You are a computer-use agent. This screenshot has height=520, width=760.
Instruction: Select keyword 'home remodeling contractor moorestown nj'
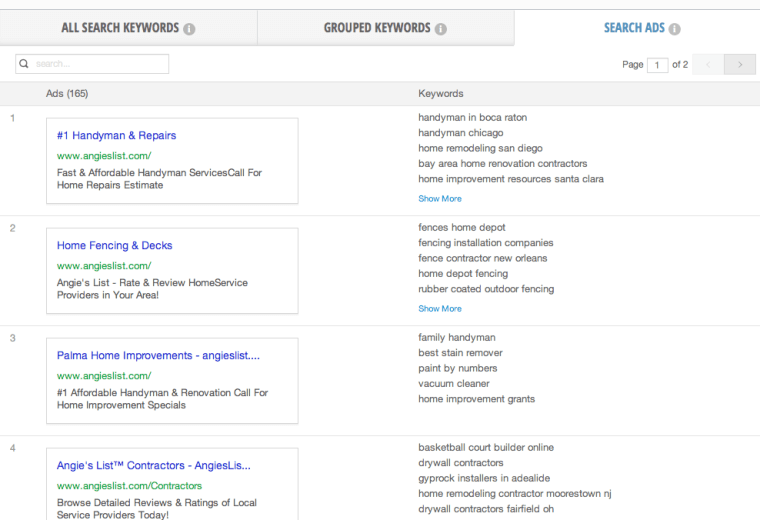(515, 494)
